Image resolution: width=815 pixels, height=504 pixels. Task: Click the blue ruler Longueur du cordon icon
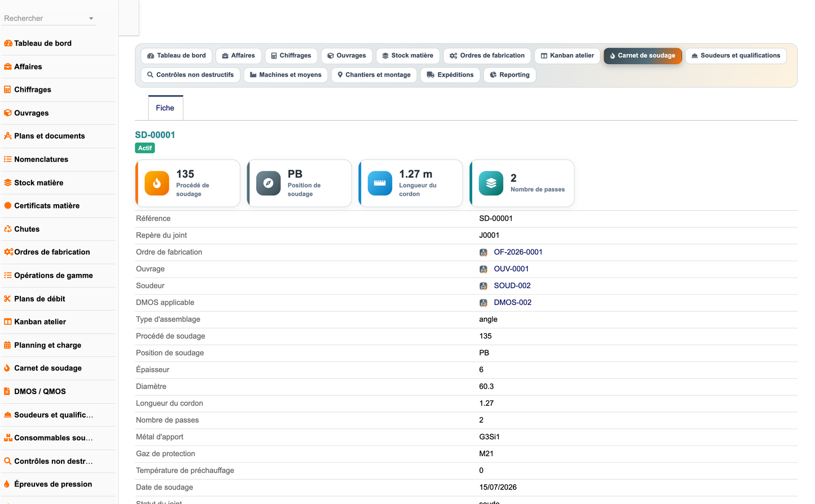point(380,183)
